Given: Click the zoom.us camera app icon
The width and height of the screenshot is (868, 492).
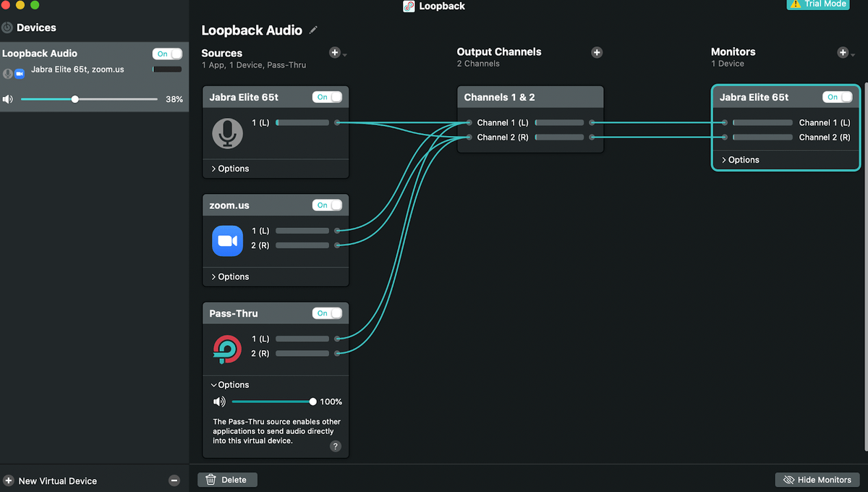Looking at the screenshot, I should (x=228, y=241).
